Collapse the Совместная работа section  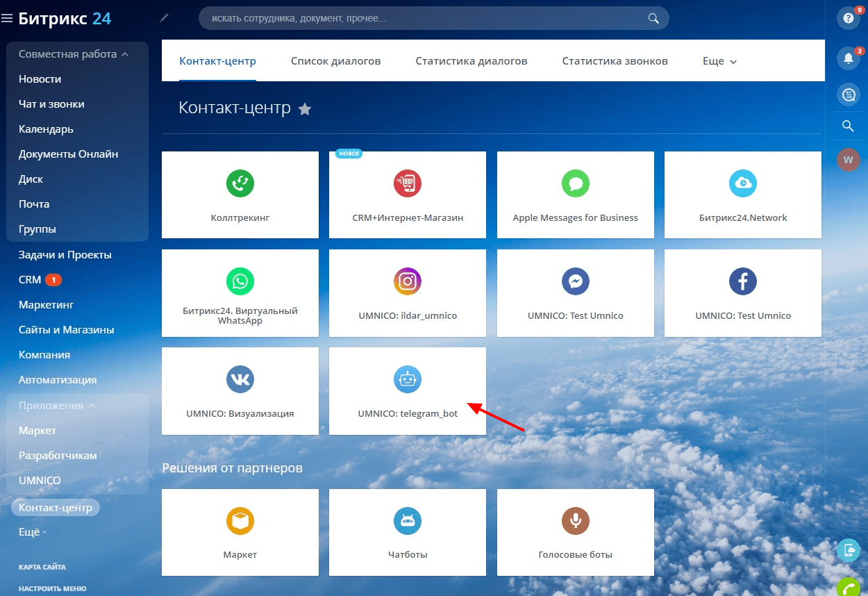click(x=125, y=54)
